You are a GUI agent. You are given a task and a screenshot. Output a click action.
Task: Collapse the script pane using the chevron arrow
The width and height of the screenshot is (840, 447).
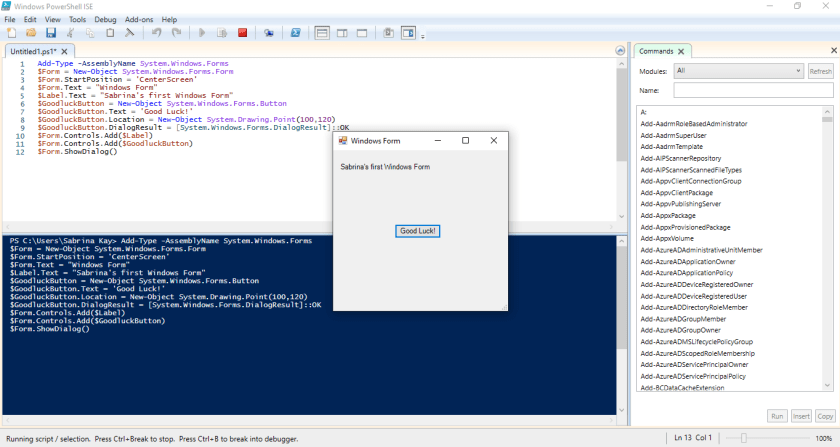pos(622,51)
